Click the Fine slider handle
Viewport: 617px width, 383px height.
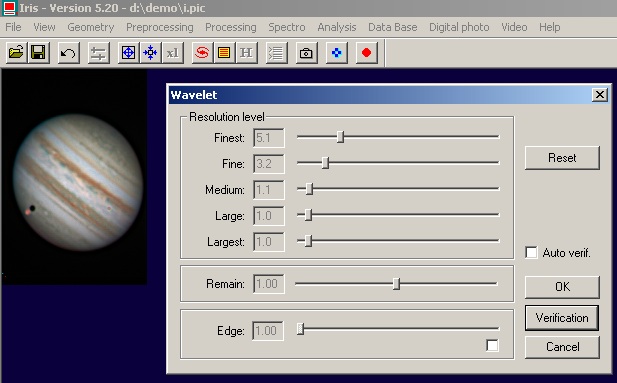pyautogui.click(x=325, y=163)
